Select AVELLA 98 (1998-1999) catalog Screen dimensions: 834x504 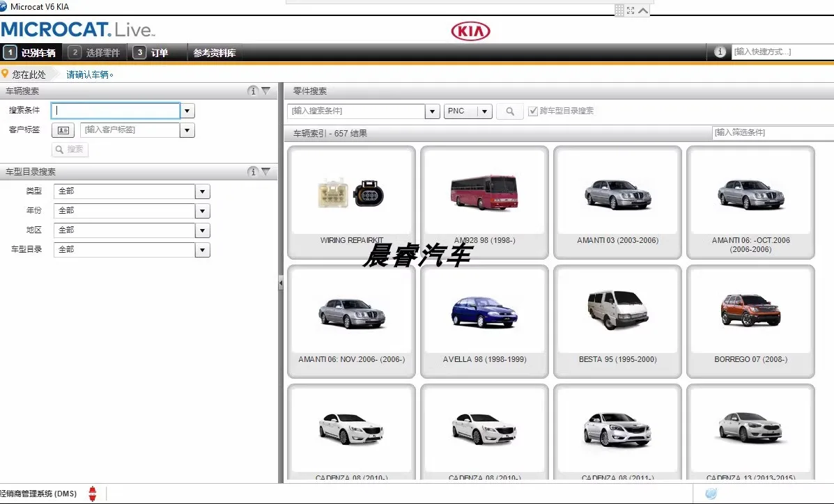pyautogui.click(x=484, y=322)
